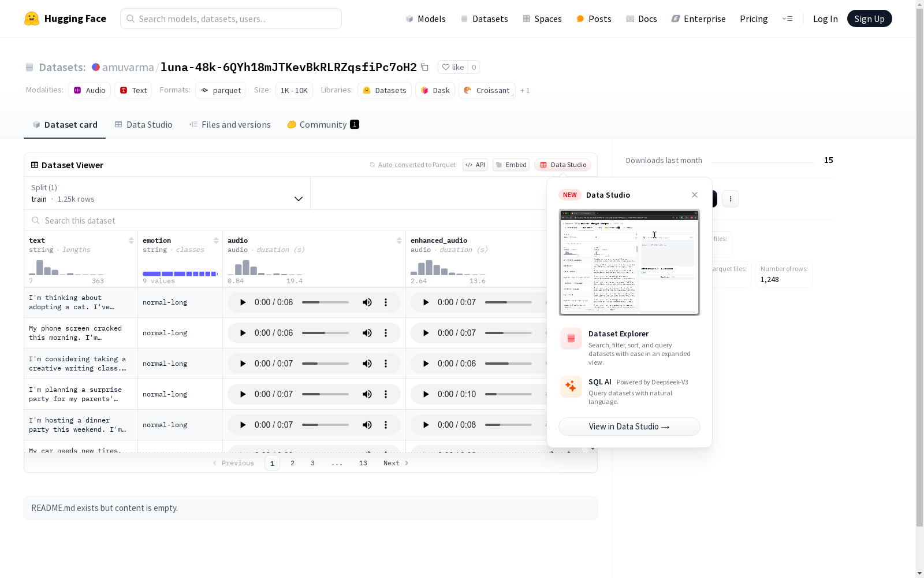Mute audio in the 'phone screen cracked' row
The image size is (924, 578).
coord(367,333)
